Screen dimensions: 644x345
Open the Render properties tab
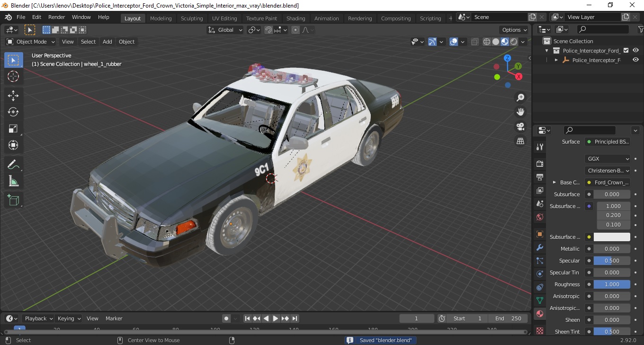[539, 163]
